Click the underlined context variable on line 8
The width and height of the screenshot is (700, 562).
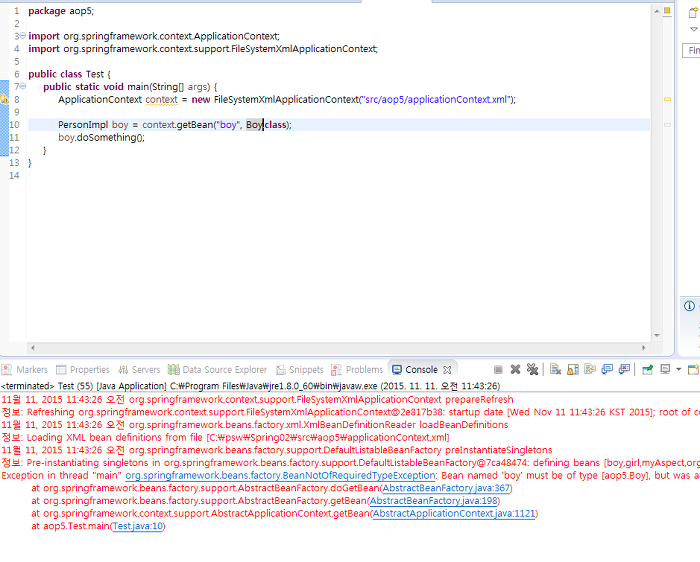pos(161,100)
